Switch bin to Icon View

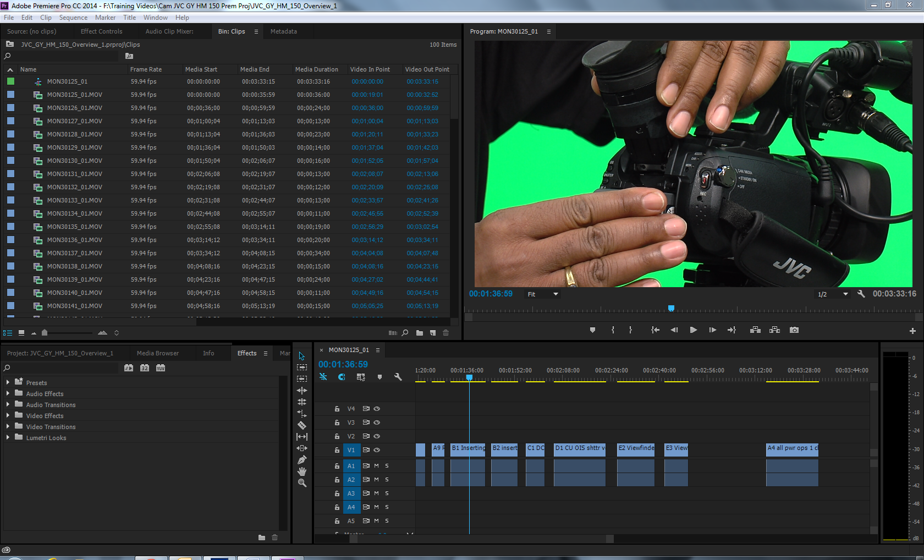21,333
